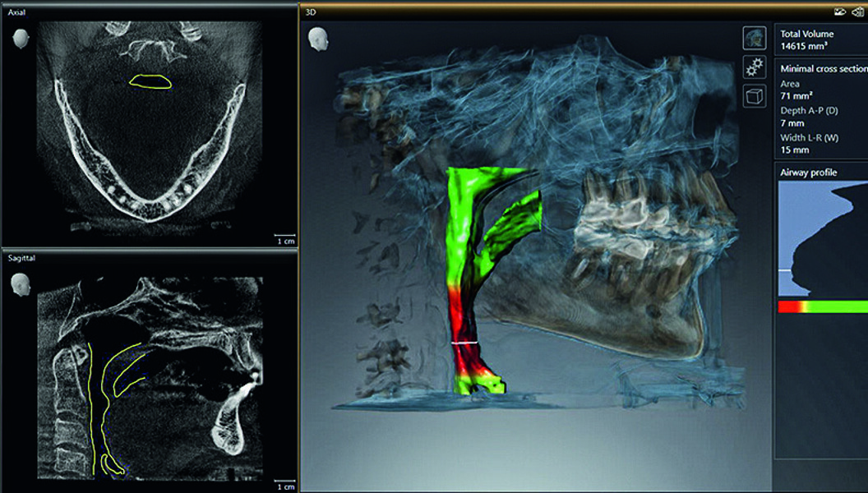Click the rightmost icon in 3D title bar
Viewport: 868px width, 493px height.
(x=858, y=12)
